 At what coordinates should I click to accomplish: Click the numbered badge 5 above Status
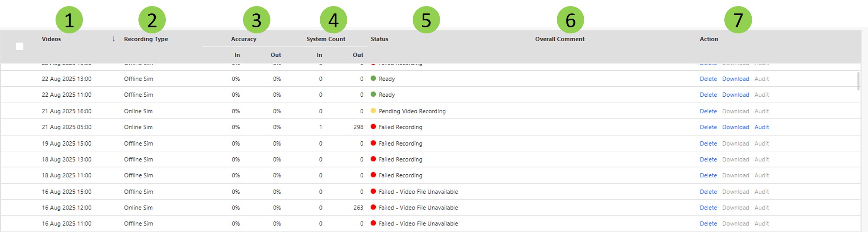tap(426, 20)
